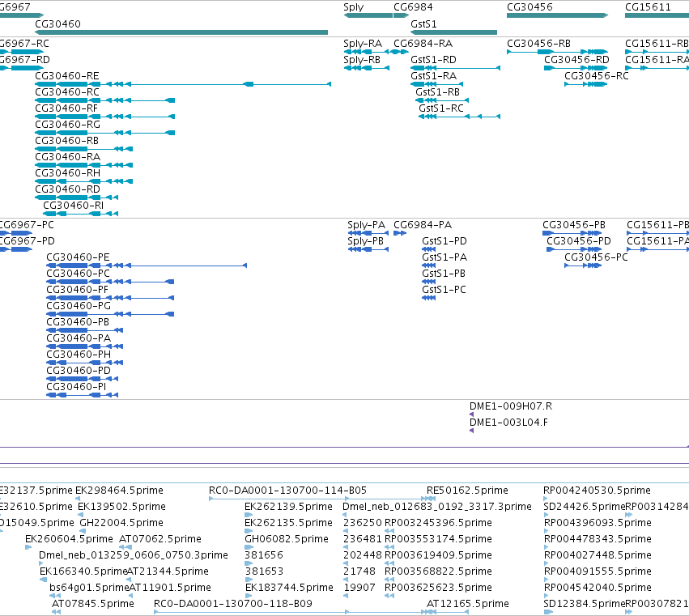Click EST RC0-DA0001-130700-118-B09
Screen dimensions: 689x616
tap(295, 612)
